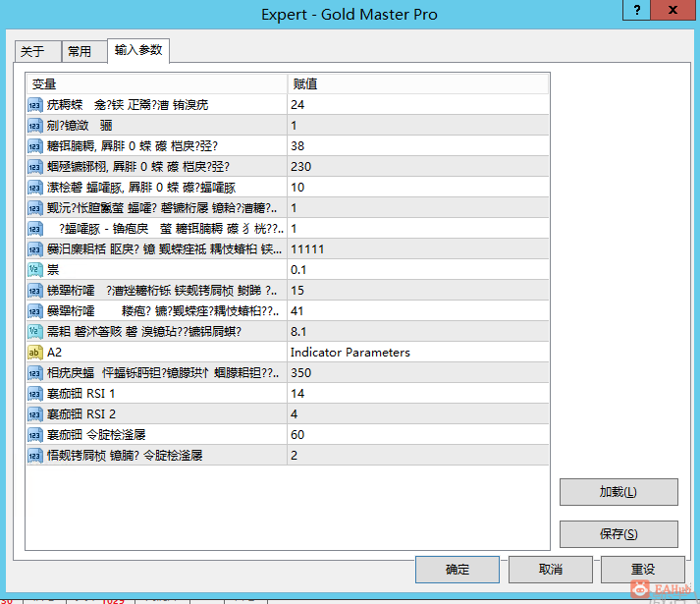Click integer icon of row with value 60
Screen dimensions: 700x604
(x=34, y=435)
